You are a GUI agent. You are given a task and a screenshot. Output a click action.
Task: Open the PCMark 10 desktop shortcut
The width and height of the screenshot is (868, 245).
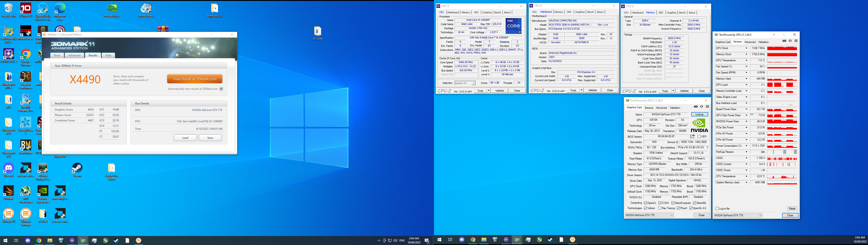[x=26, y=10]
